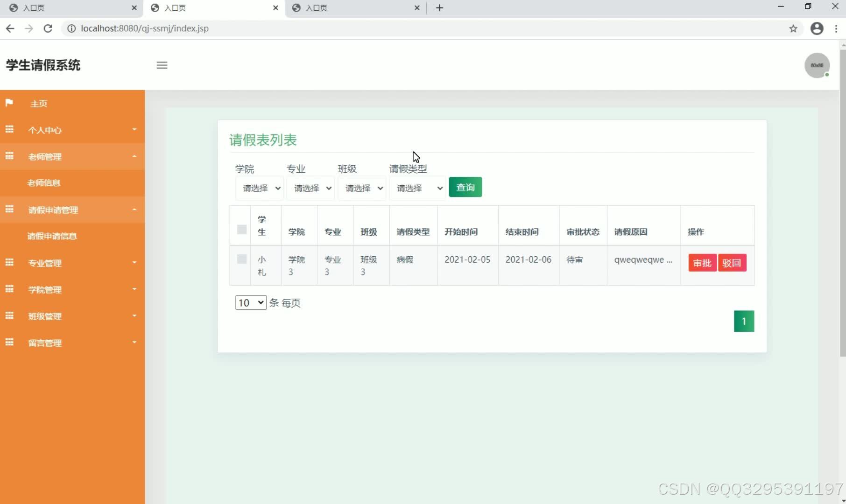Expand the 专业管理 sidebar menu
Viewport: 846px width, 504px height.
click(x=72, y=263)
